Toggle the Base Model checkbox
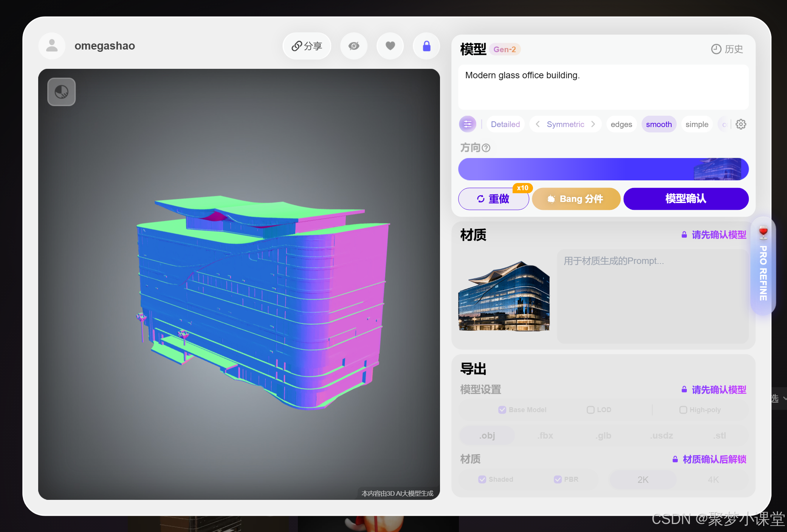The height and width of the screenshot is (532, 787). tap(502, 410)
